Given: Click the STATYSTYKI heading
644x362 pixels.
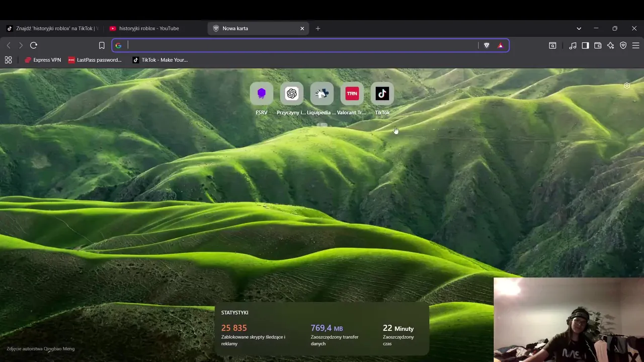Looking at the screenshot, I should coord(234,313).
